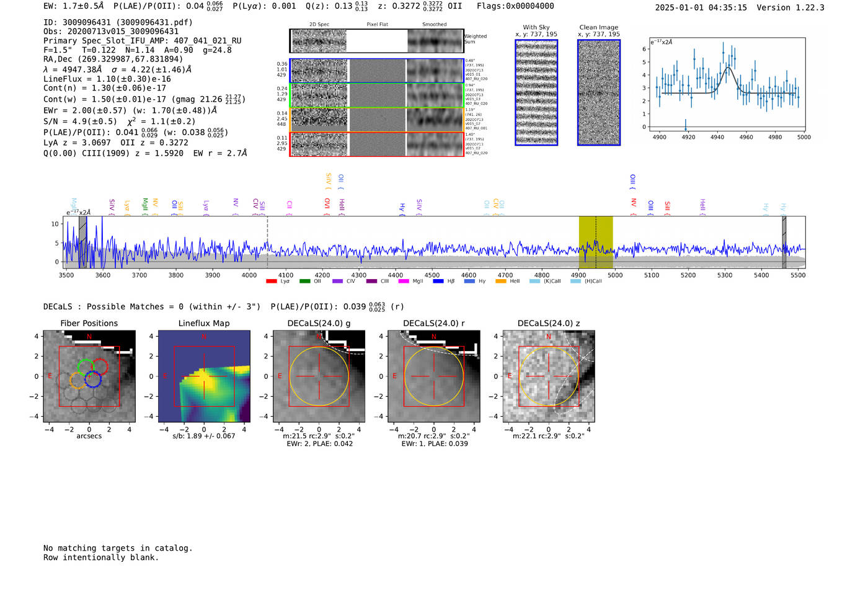Click the magenta CII line label
Image resolution: width=868 pixels, height=591 pixels.
(x=290, y=208)
